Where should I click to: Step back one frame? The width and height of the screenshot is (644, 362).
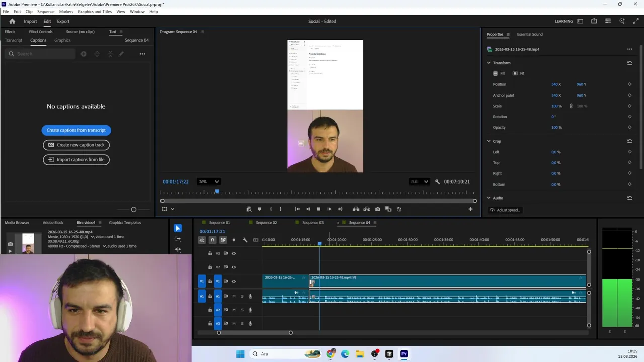308,209
